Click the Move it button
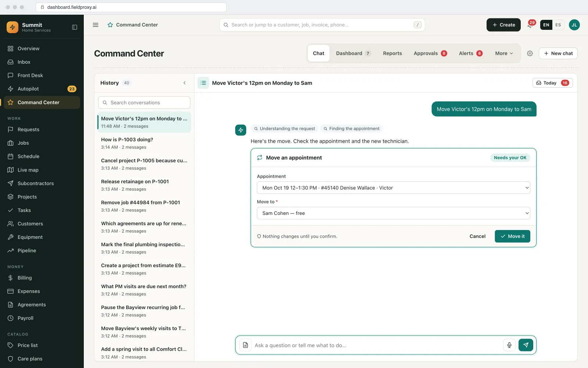 tap(512, 236)
